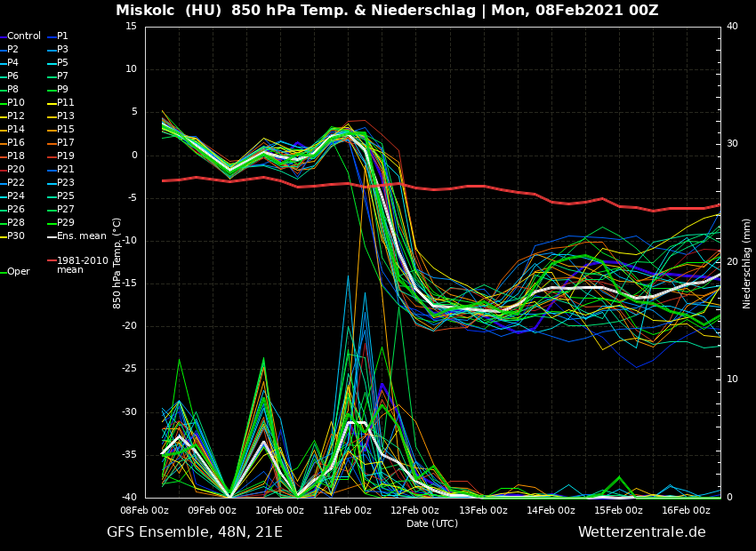Image resolution: width=756 pixels, height=551 pixels.
Task: Open the Wetterzentrale.de link
Action: [641, 532]
